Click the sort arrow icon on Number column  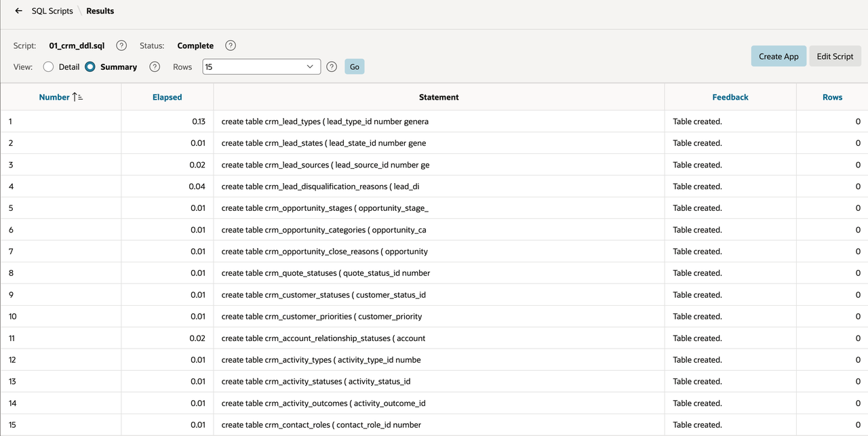pos(77,97)
